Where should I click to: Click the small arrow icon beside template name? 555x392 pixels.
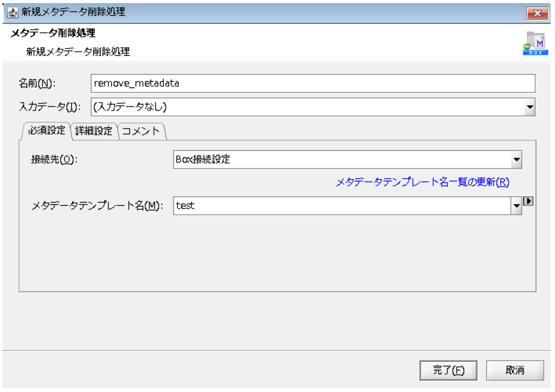pyautogui.click(x=527, y=201)
